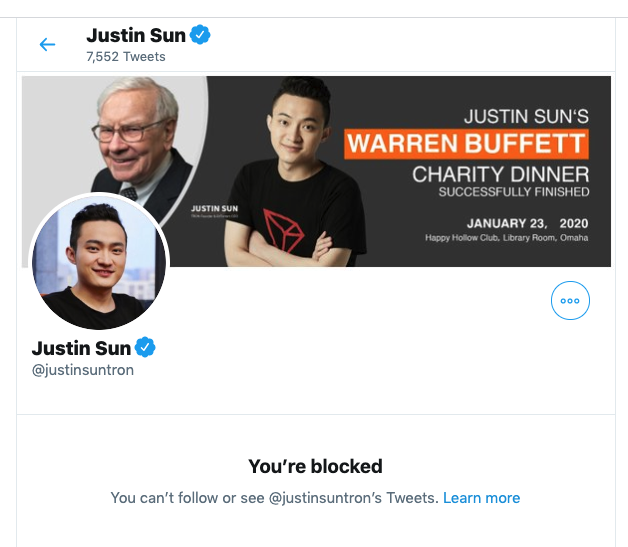Click the JANUARY 23, 2020 date in the banner
The height and width of the screenshot is (547, 628).
(x=527, y=223)
